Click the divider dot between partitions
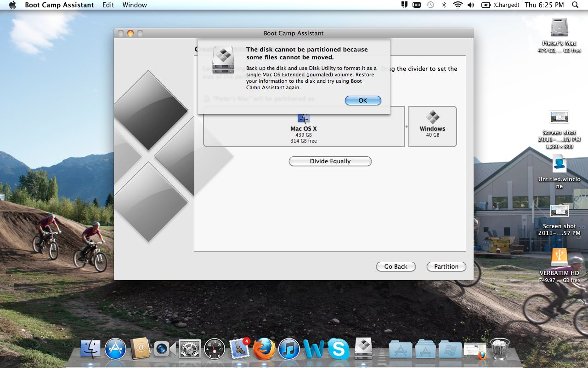 (406, 126)
